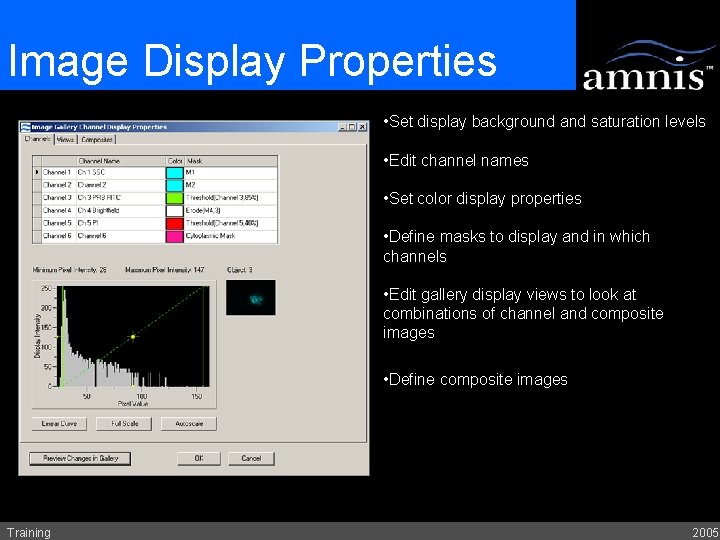
Task: Click the Threshold(Channel 5,40%) mask cell
Action: (231, 223)
